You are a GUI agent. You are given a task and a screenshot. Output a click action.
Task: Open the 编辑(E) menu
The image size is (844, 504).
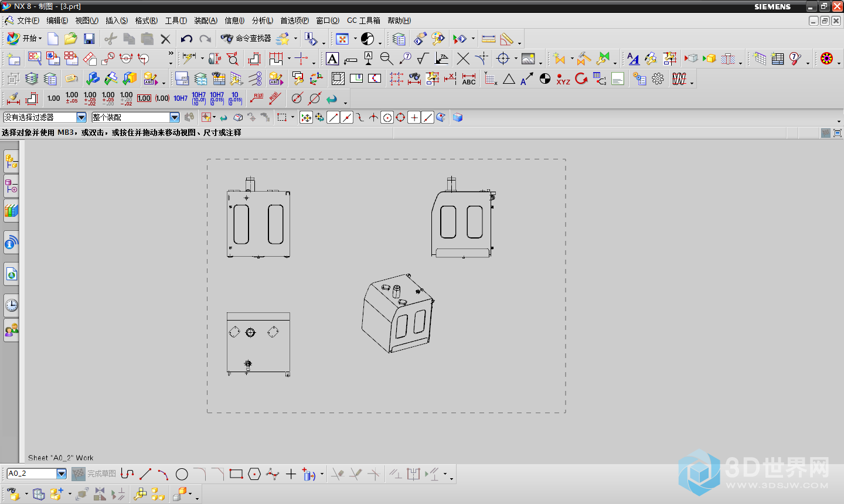57,21
